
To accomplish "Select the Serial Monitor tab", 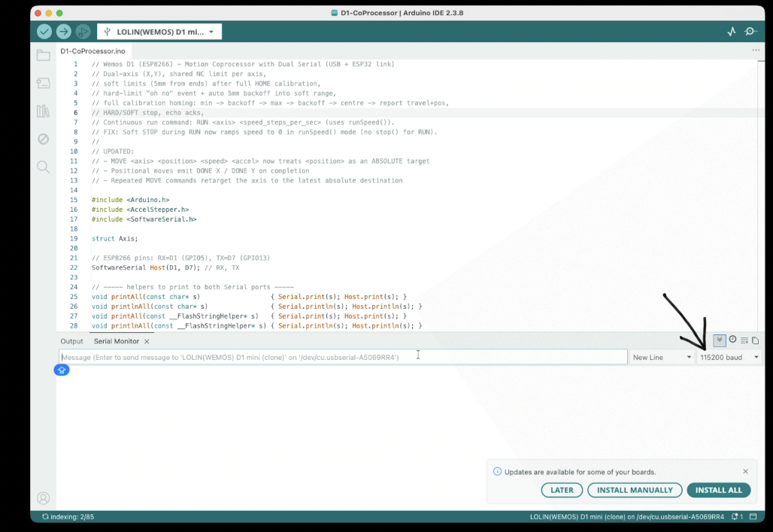I will click(x=117, y=341).
